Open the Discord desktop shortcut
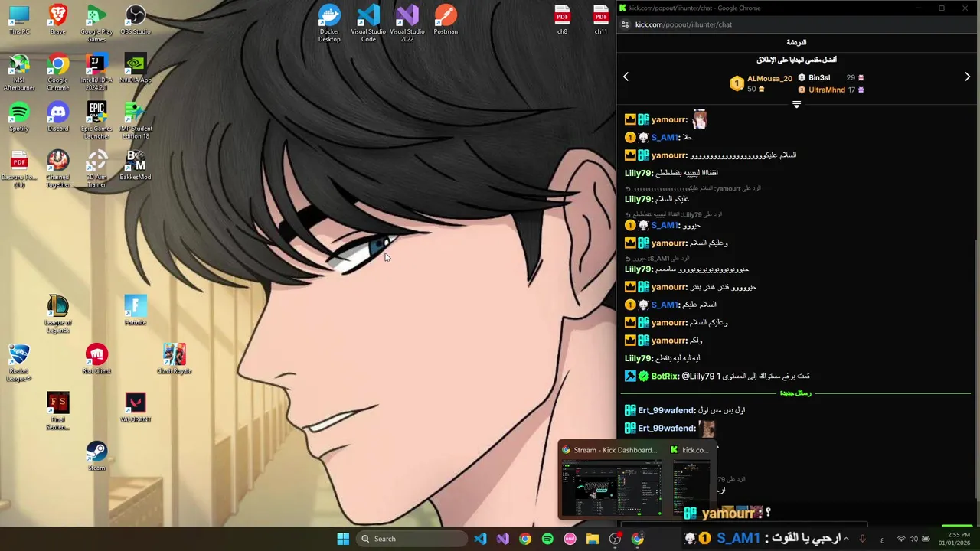The image size is (980, 551). [57, 117]
